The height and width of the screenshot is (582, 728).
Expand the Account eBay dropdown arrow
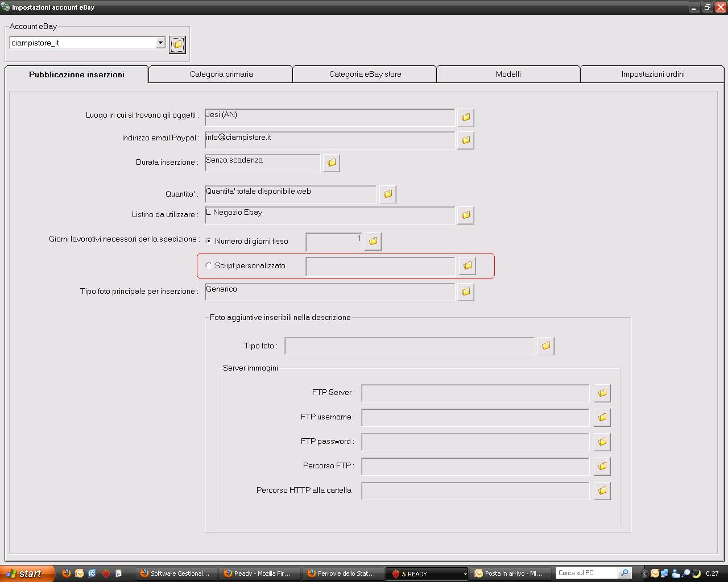160,43
